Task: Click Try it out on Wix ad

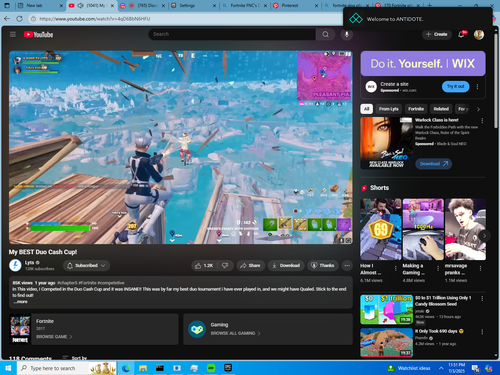Action: (455, 87)
